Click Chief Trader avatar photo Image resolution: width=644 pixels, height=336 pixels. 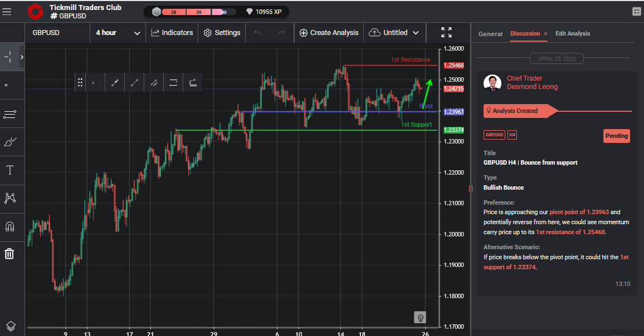[492, 83]
